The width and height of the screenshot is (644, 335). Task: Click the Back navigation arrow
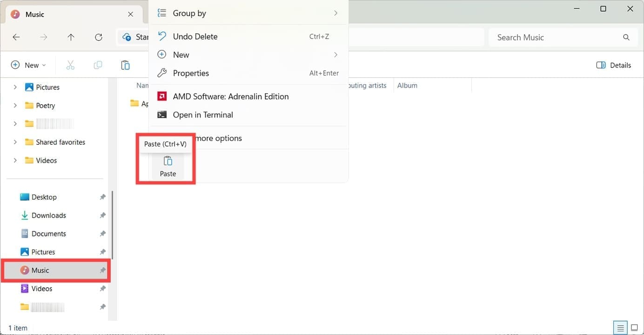tap(16, 37)
